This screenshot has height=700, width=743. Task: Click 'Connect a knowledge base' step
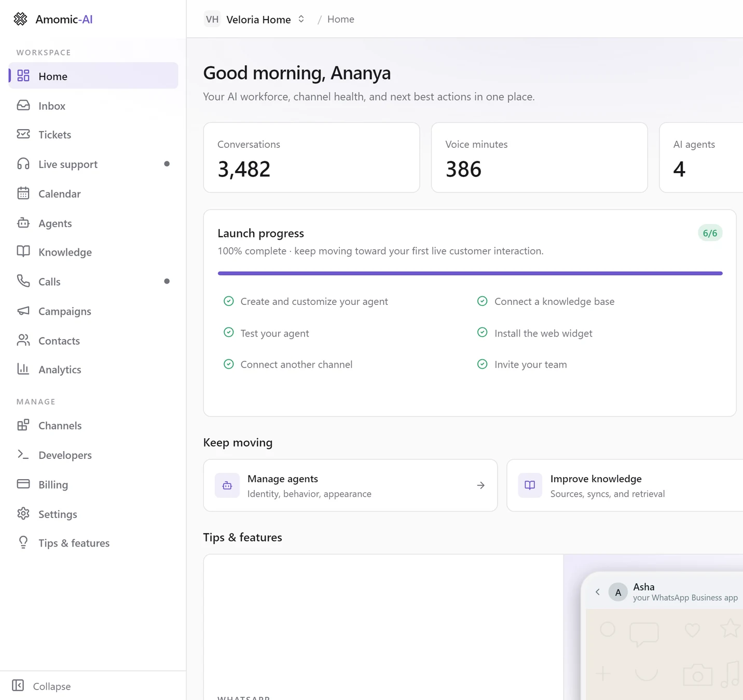[x=546, y=301]
